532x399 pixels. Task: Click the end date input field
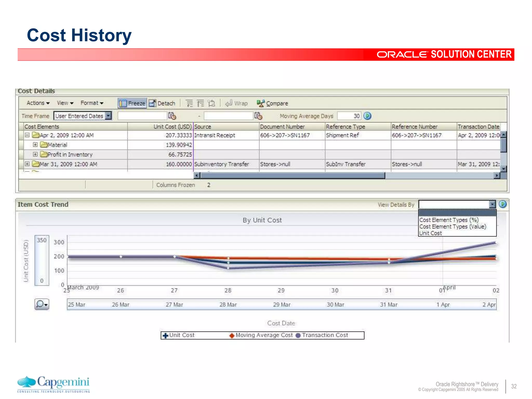(x=228, y=116)
